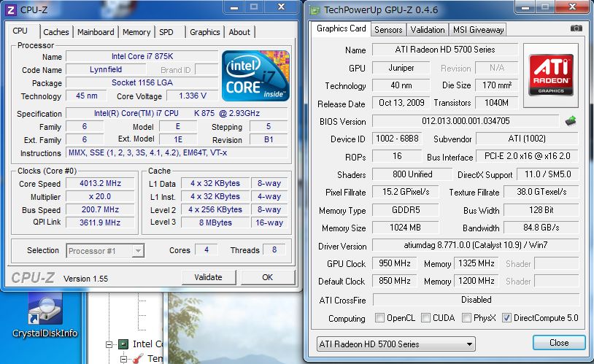This screenshot has width=594, height=364.
Task: Click the Intel Core i7 inside logo
Action: [255, 76]
